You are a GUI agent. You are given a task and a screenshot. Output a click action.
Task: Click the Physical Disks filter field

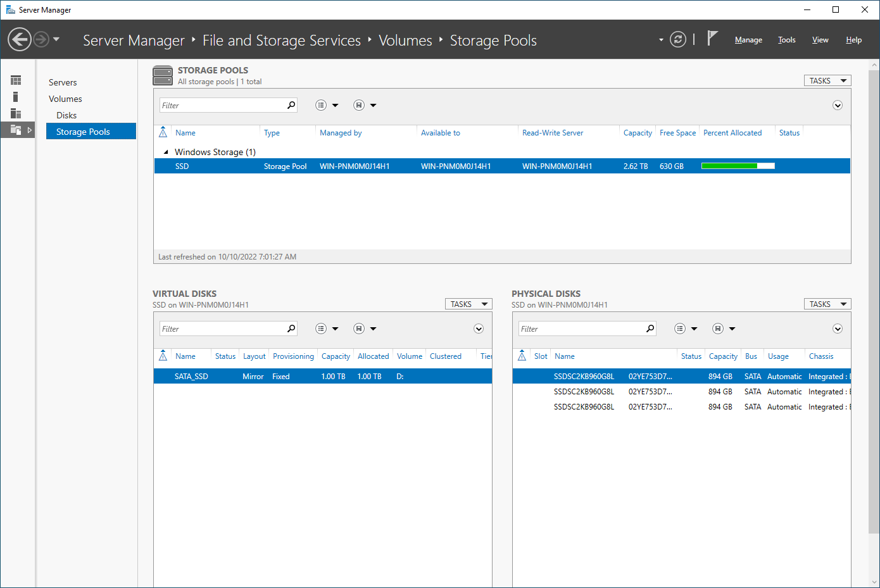click(x=581, y=328)
